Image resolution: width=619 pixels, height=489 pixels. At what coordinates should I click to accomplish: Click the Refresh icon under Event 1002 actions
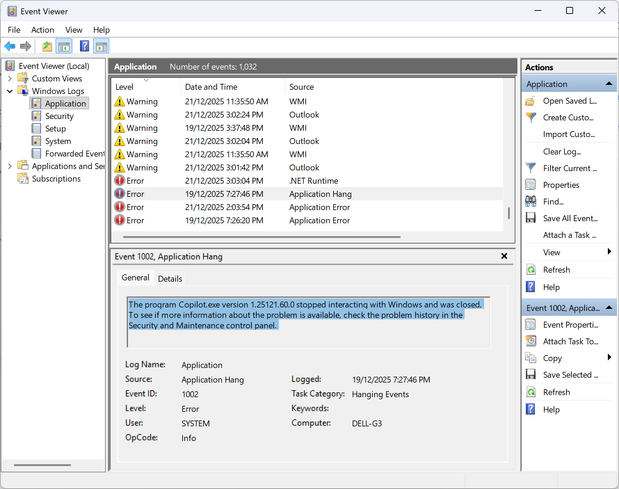[x=531, y=392]
